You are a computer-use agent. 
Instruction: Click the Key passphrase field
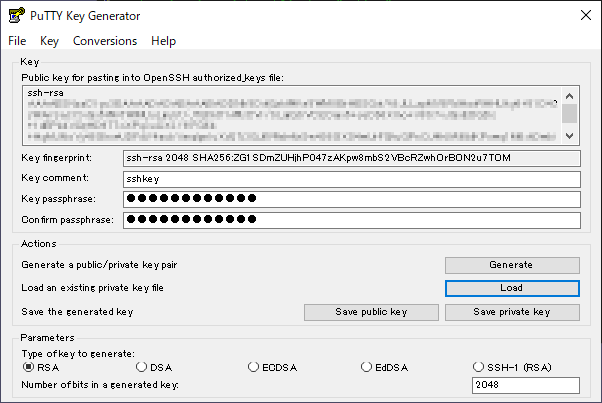pos(352,199)
